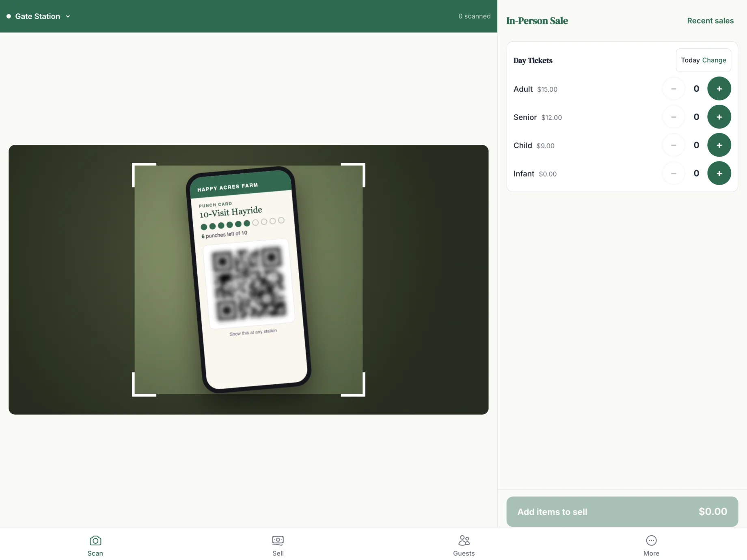Click the 0 scanned counter
Screen dimensions: 747x560
[474, 16]
